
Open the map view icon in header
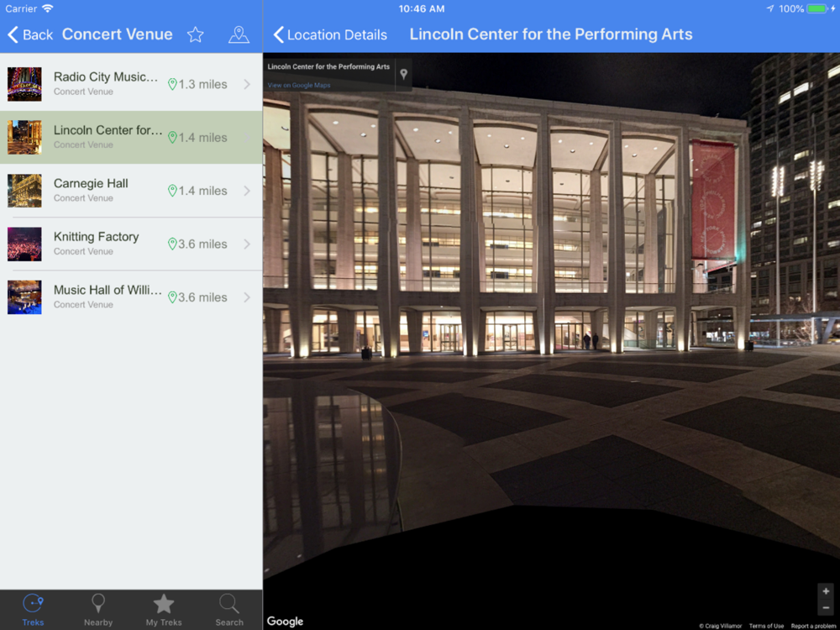[x=239, y=34]
